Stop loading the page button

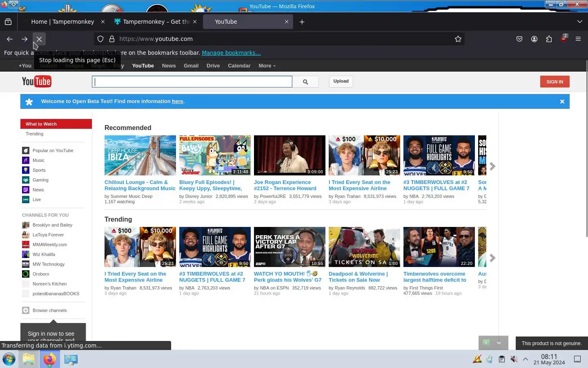(x=39, y=39)
